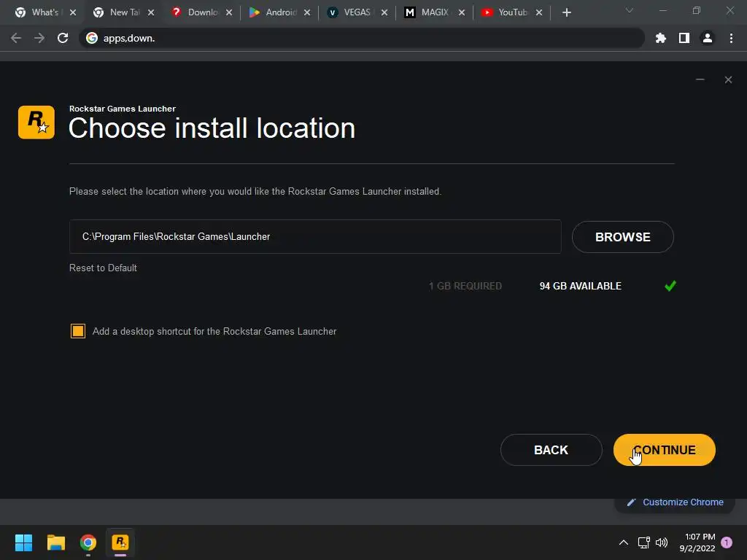This screenshot has width=747, height=560.
Task: Open the Chrome three-dot menu
Action: click(x=731, y=38)
